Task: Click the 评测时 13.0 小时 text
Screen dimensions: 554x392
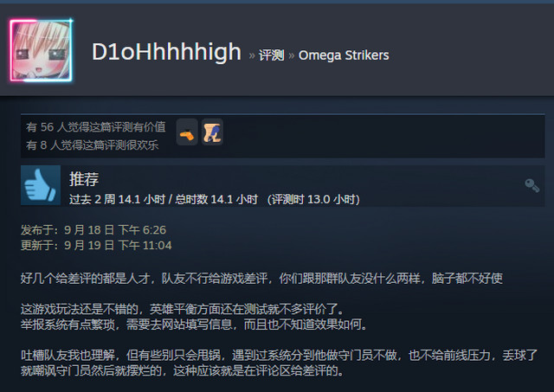Action: (313, 200)
